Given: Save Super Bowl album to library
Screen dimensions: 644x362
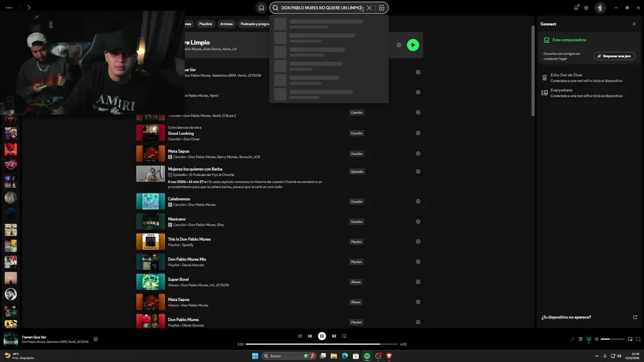Looking at the screenshot, I should [x=418, y=282].
